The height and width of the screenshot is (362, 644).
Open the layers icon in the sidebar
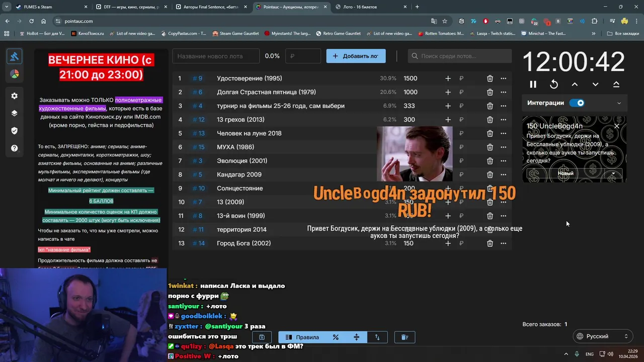[x=14, y=113]
